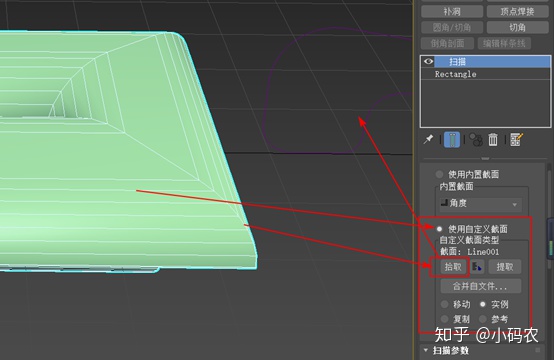
Task: Click the 拾取 button
Action: (453, 267)
